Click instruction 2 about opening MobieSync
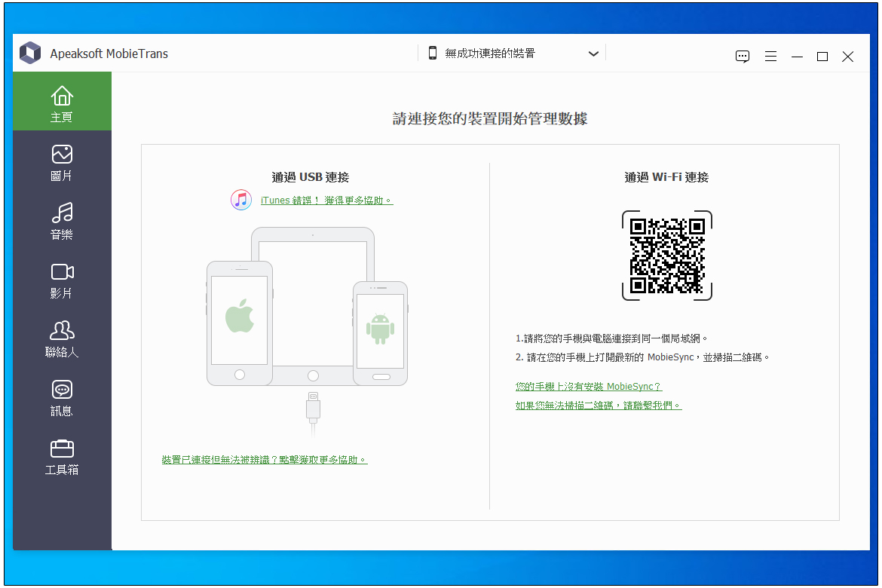882x588 pixels. (642, 357)
